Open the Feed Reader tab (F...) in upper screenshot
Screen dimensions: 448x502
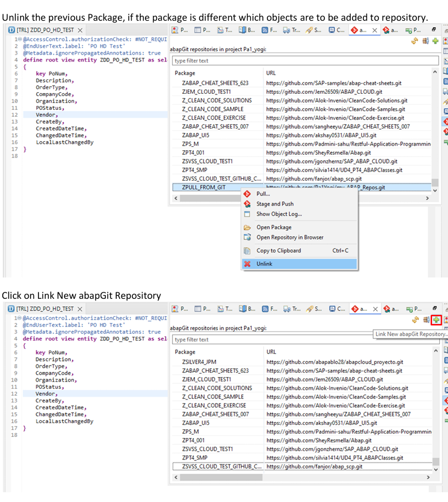tap(269, 30)
